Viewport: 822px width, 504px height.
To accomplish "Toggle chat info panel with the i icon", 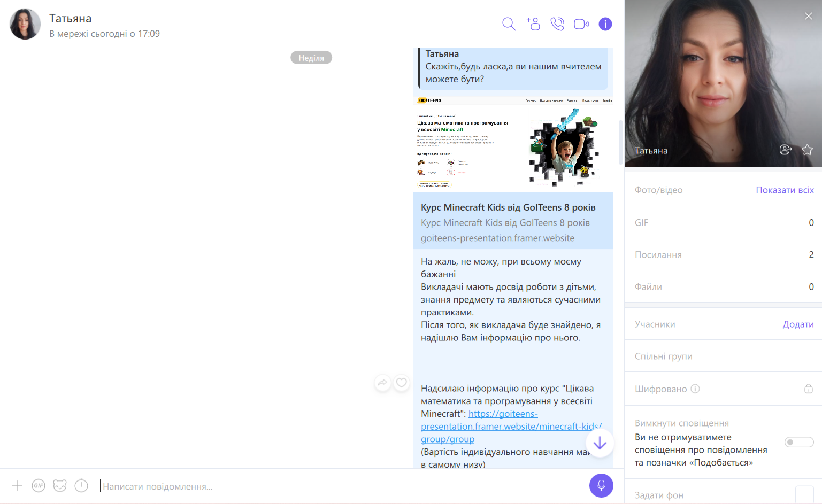I will [605, 24].
